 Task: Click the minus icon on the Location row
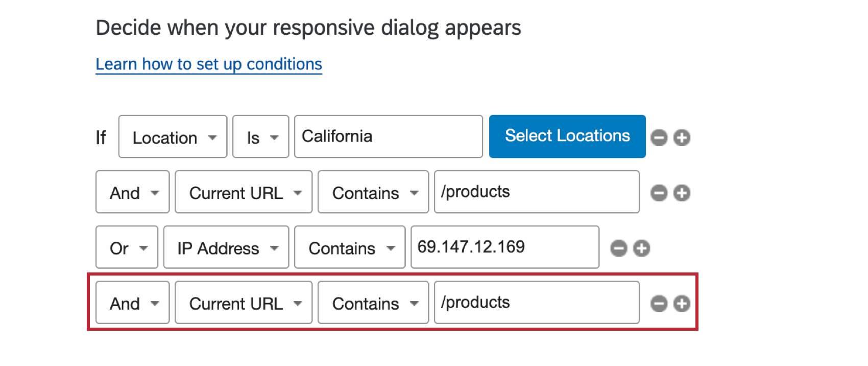(x=659, y=137)
